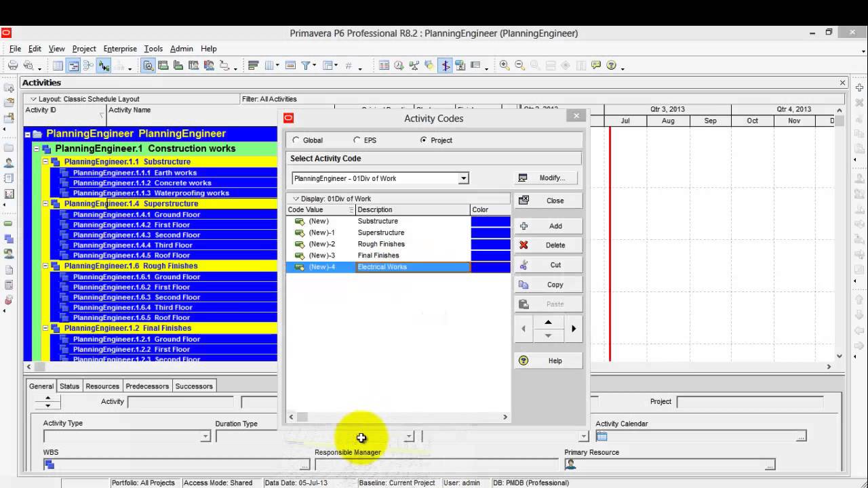
Task: Click the Zoom Out magnifier icon
Action: (x=519, y=66)
